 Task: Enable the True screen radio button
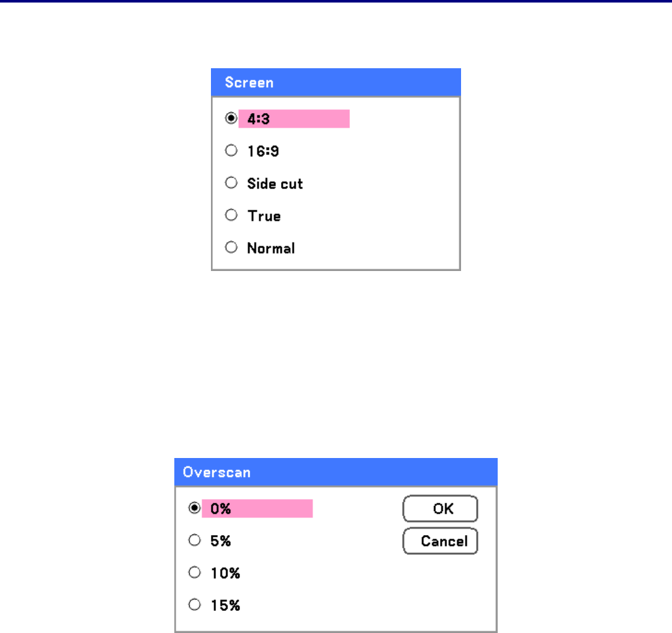coord(232,215)
